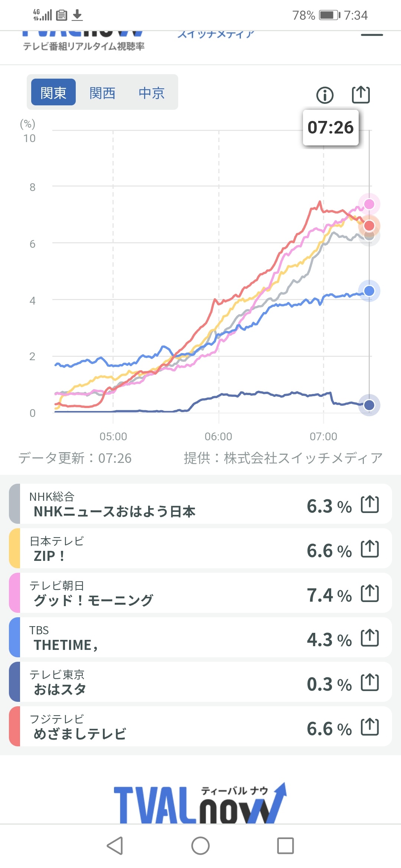Image resolution: width=401 pixels, height=868 pixels.
Task: Share めざましテレビ rating
Action: click(x=370, y=727)
